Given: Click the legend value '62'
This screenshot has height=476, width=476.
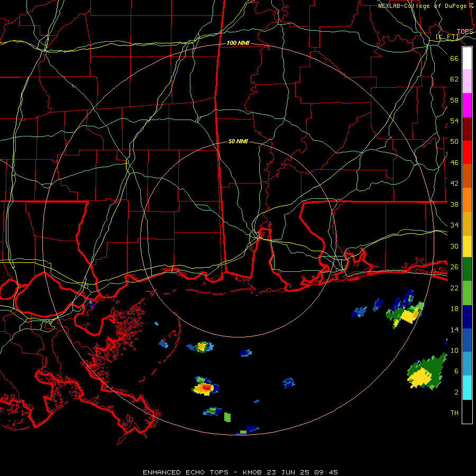Looking at the screenshot, I should point(454,79).
